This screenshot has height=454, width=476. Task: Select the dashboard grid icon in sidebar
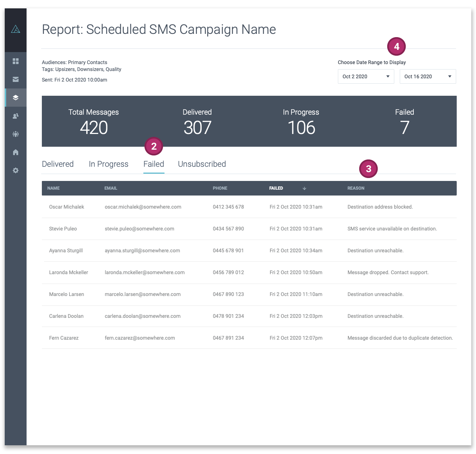[15, 61]
